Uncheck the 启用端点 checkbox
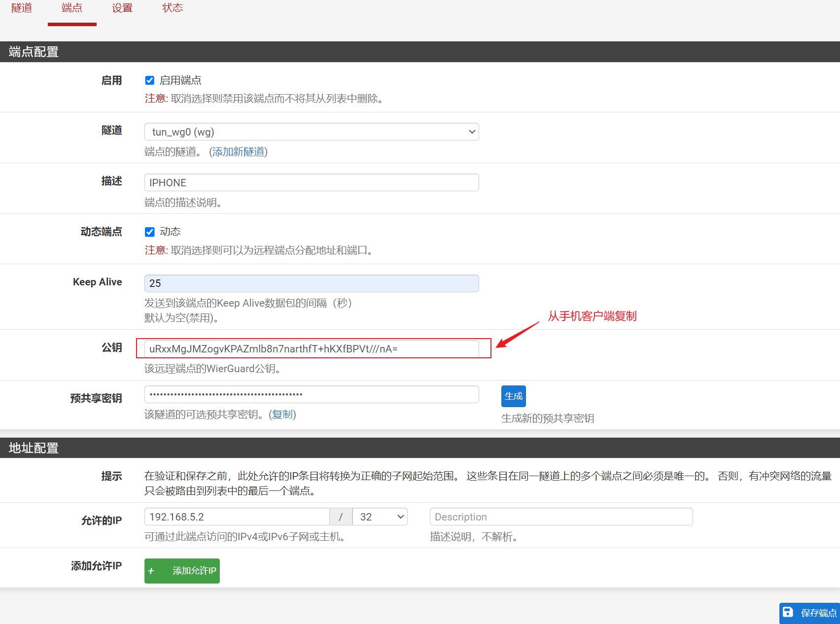840x624 pixels. tap(150, 80)
